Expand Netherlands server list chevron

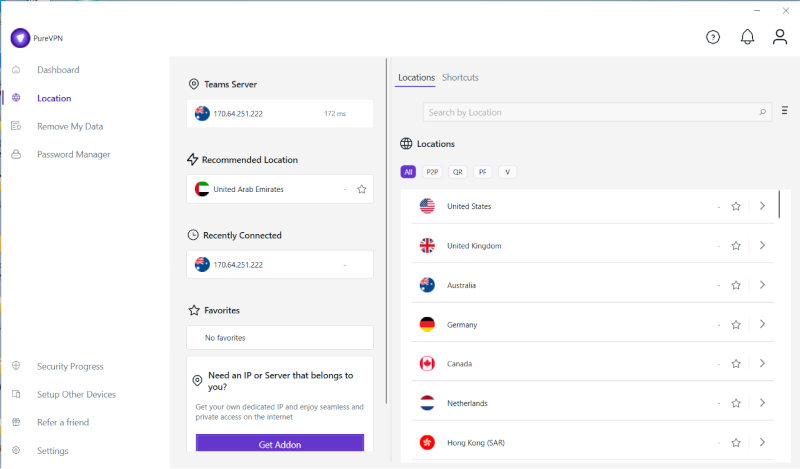tap(762, 403)
